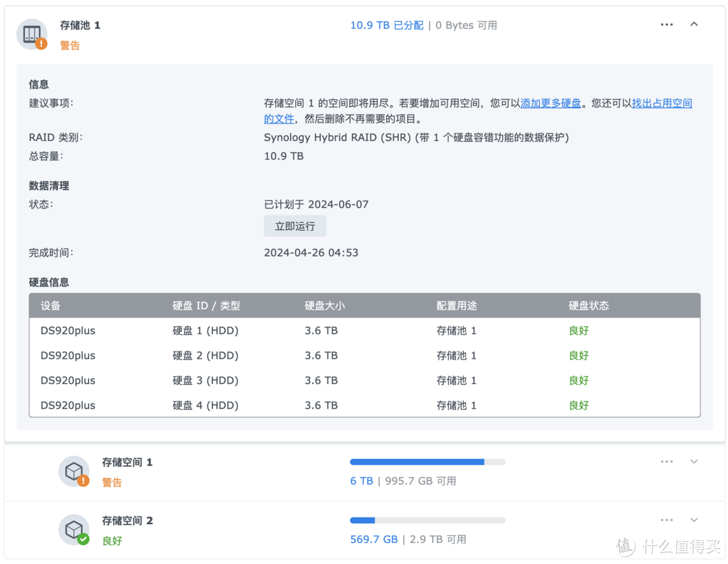Screen dimensions: 728x564
Task: Open the ellipsis options menu for 存储池 1
Action: 667,24
